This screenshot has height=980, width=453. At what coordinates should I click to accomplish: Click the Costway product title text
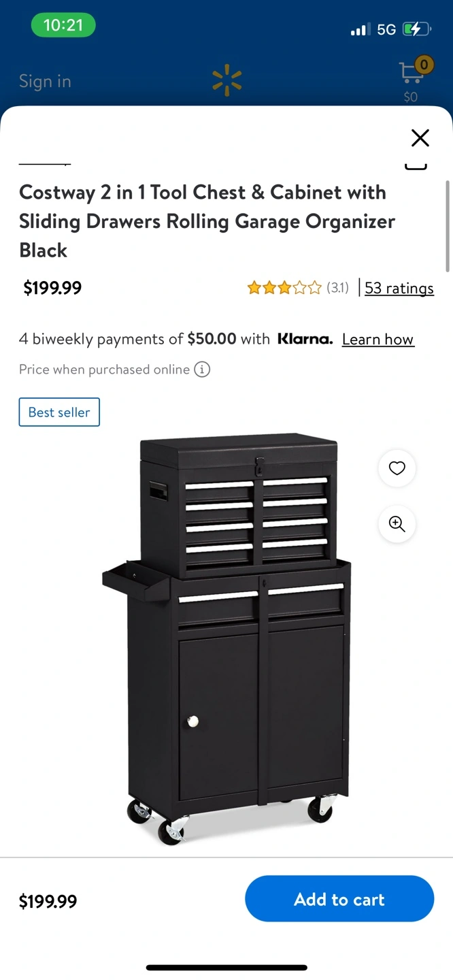click(207, 221)
